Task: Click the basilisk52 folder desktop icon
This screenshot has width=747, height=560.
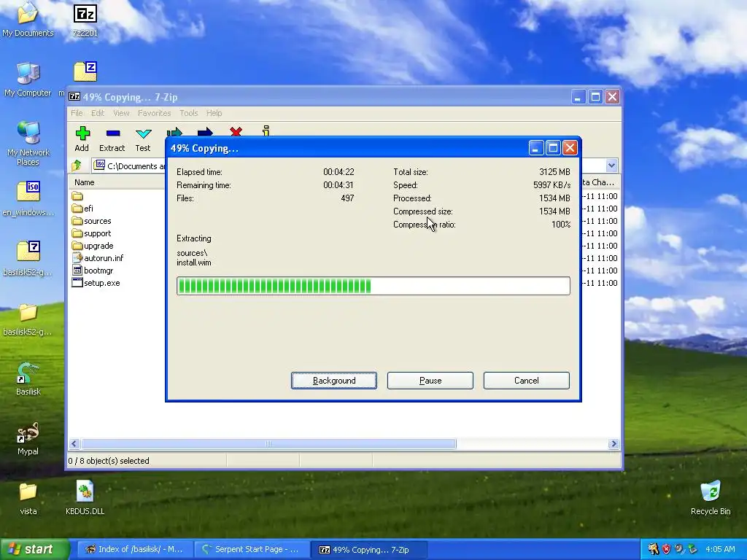Action: [x=28, y=319]
